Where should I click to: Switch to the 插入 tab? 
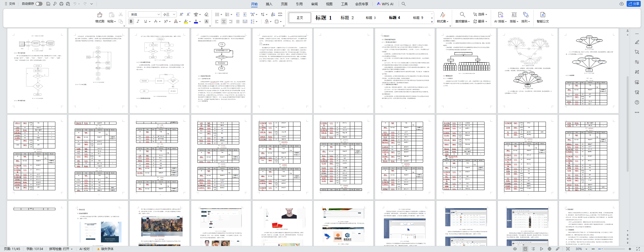click(269, 4)
